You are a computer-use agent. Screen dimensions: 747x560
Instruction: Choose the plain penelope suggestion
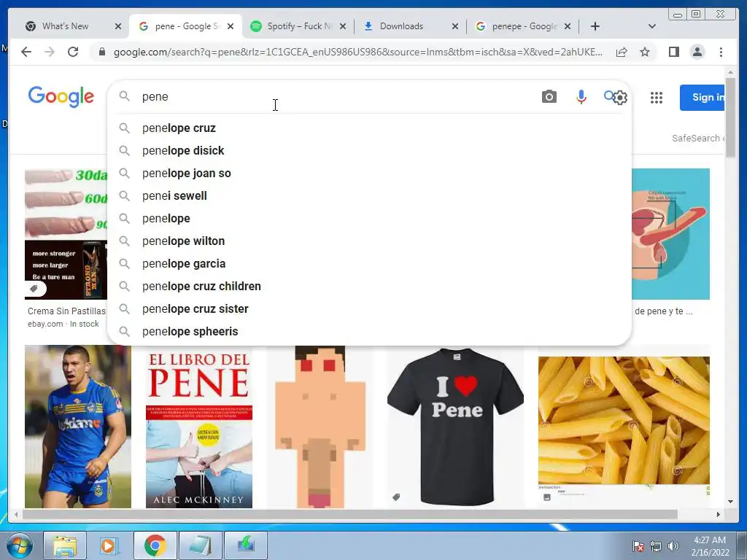coord(369,219)
